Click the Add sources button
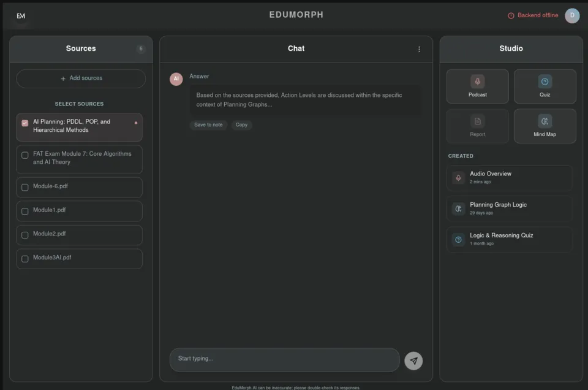Screen dimensions: 588x390 (x=81, y=78)
